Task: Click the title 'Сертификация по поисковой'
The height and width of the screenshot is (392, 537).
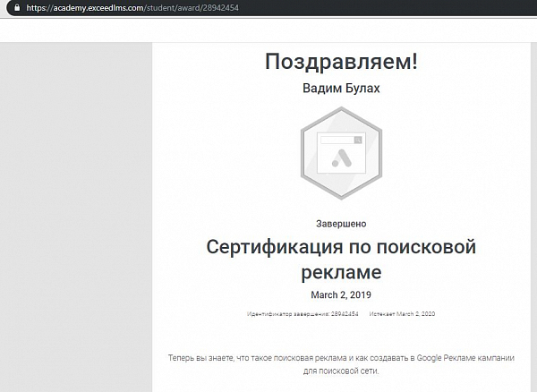Action: 341,246
